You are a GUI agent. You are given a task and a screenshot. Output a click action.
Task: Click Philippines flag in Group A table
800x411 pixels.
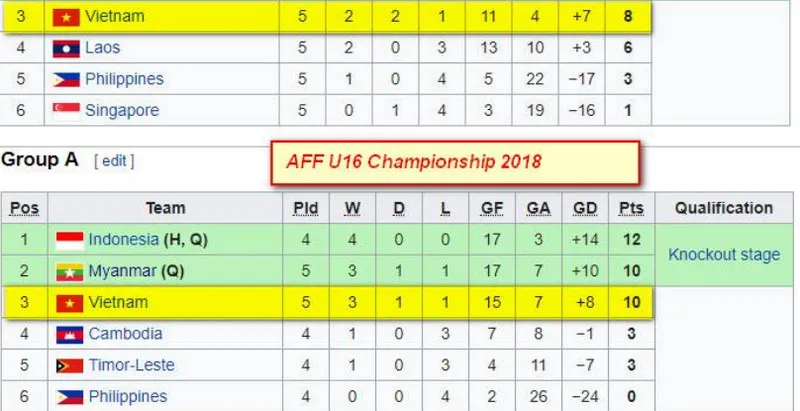69,397
